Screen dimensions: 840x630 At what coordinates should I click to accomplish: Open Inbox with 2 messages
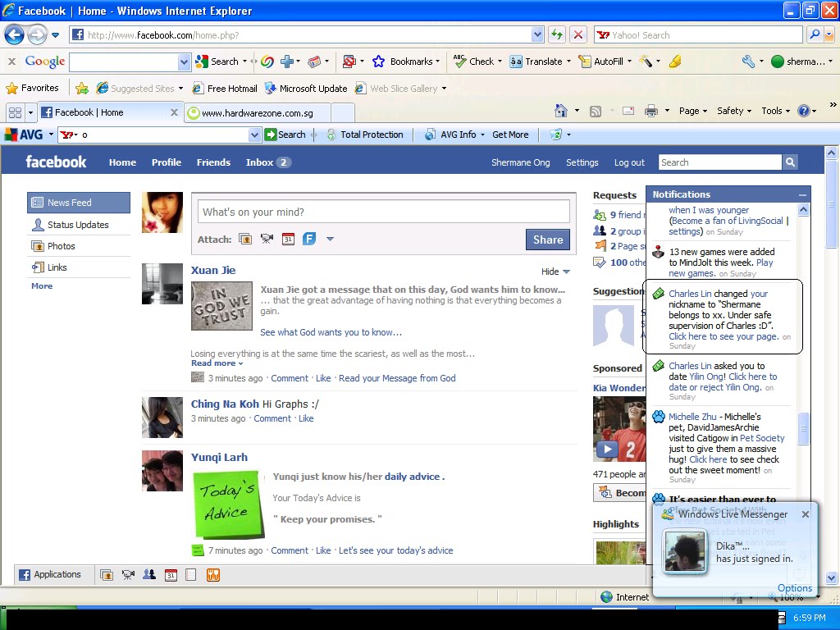268,162
